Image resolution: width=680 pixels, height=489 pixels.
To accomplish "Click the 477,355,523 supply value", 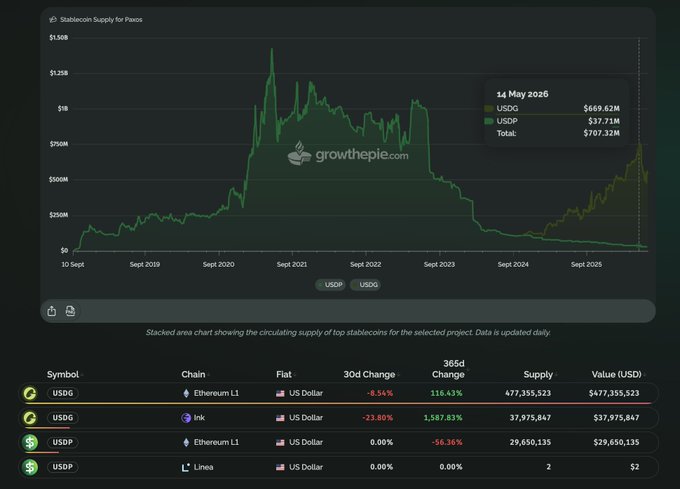I will point(528,393).
